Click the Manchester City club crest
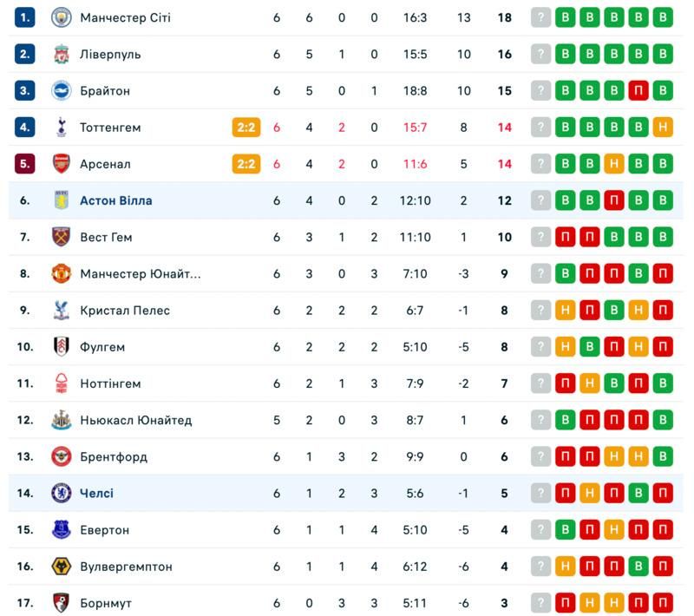Viewport: 694px width, 616px height. (61, 17)
